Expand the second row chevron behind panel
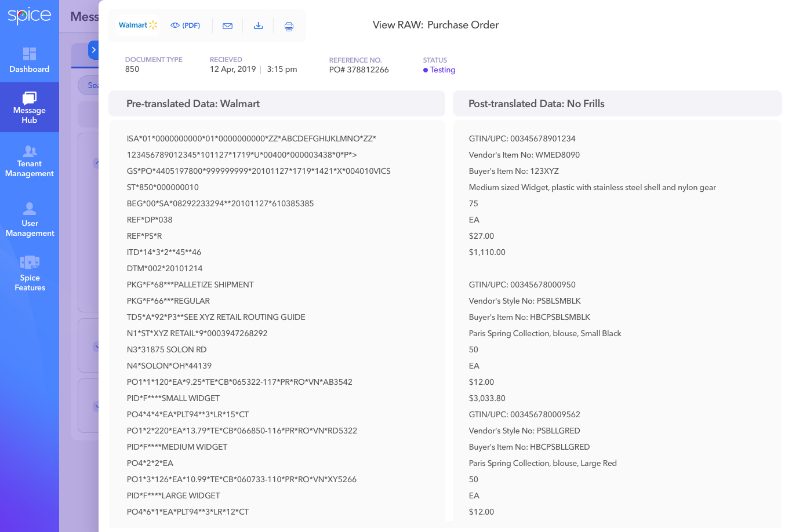The width and height of the screenshot is (792, 532). pos(96,347)
